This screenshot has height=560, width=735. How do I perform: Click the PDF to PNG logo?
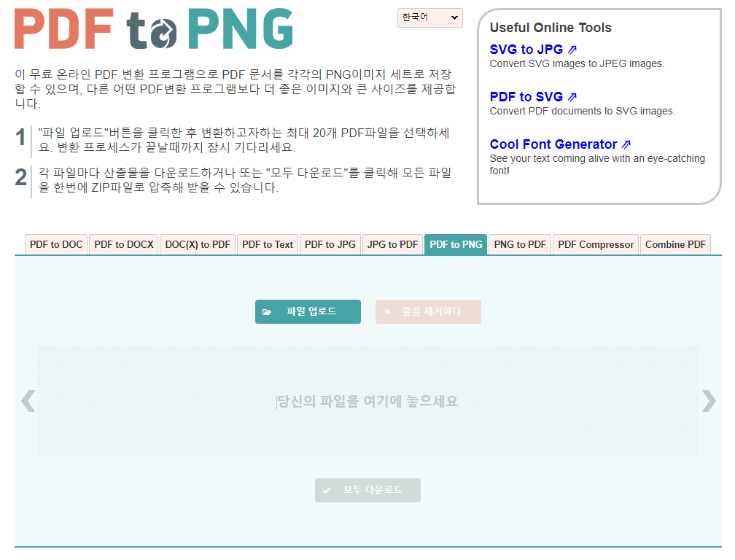coord(154,28)
